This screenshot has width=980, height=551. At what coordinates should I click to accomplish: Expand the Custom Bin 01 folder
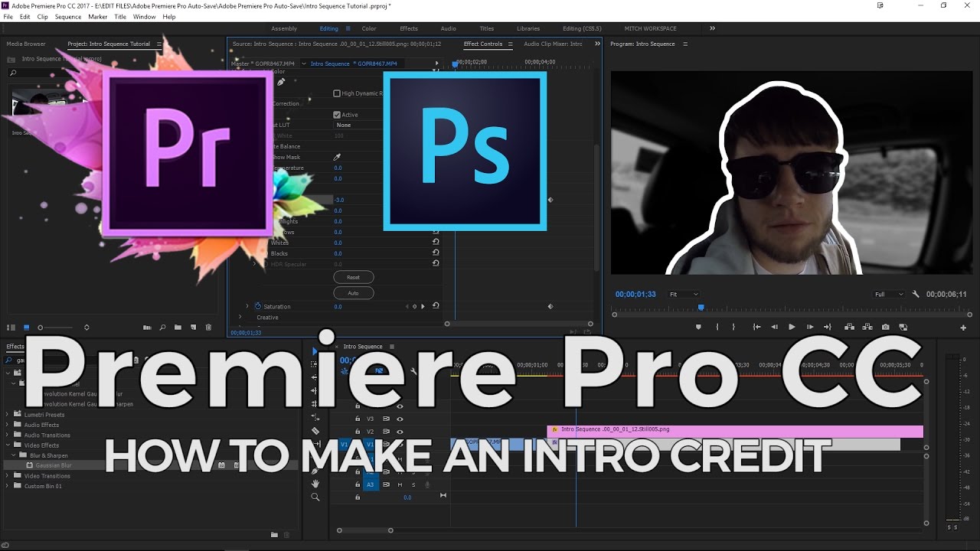point(8,486)
